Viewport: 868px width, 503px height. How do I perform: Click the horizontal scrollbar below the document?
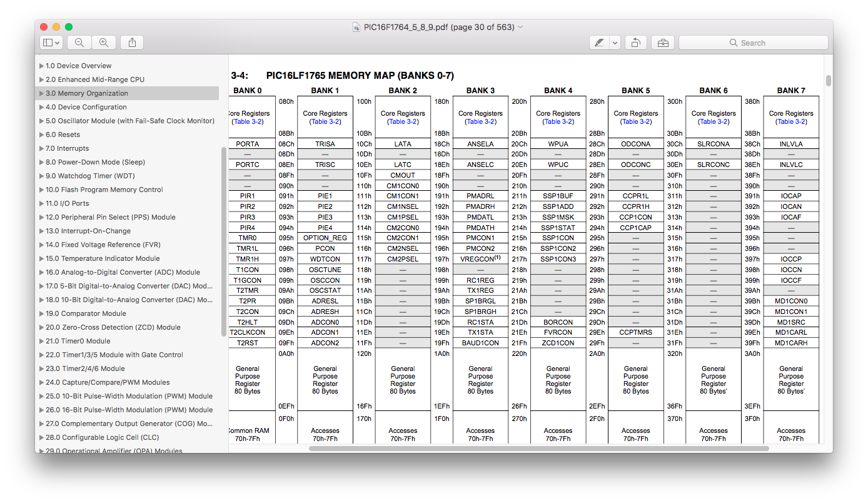click(x=538, y=448)
